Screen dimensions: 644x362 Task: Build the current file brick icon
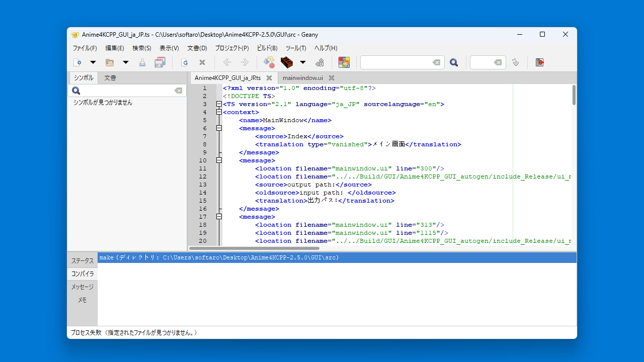coord(287,62)
